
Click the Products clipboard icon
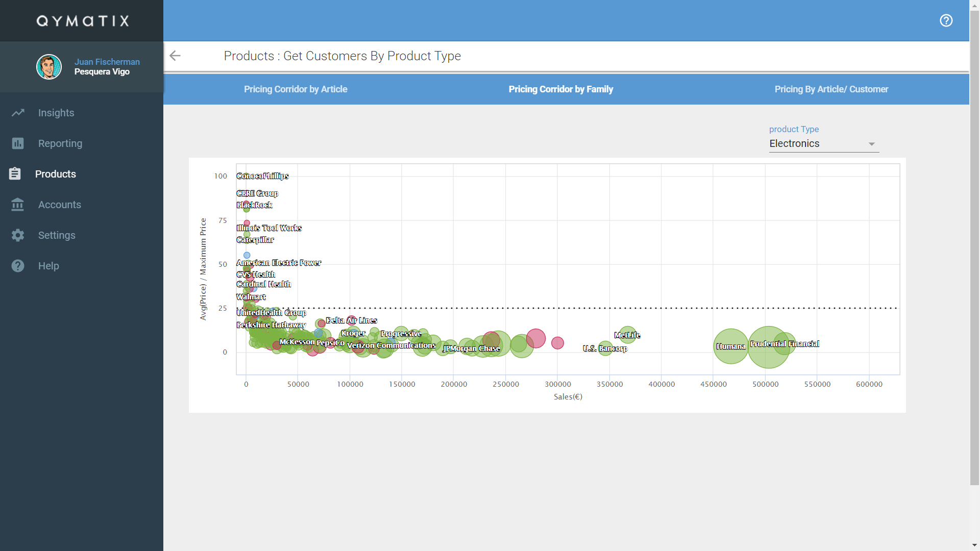pos(15,174)
